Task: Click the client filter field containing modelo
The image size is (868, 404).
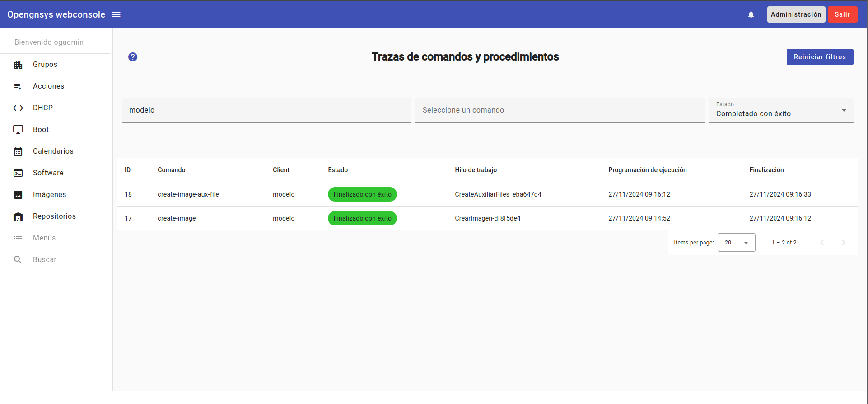Action: point(266,110)
